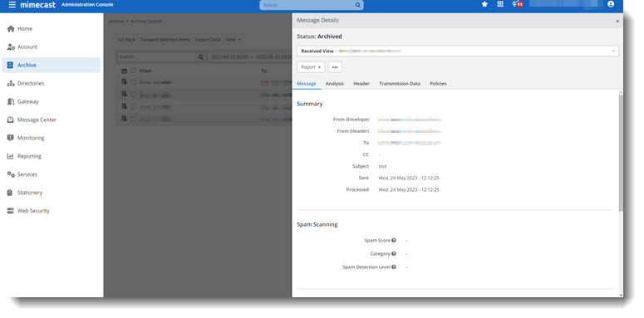Open the more actions ellipsis button
This screenshot has width=644, height=318.
pyautogui.click(x=335, y=67)
